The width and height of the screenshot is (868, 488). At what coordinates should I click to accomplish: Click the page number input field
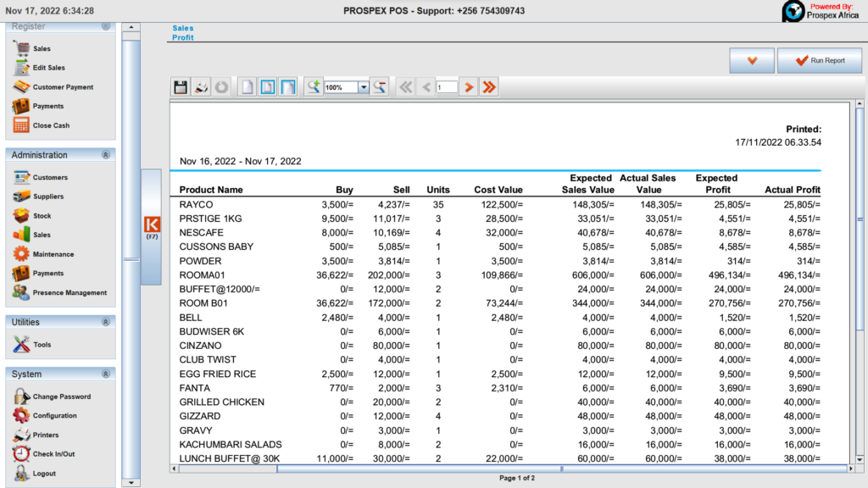(447, 87)
